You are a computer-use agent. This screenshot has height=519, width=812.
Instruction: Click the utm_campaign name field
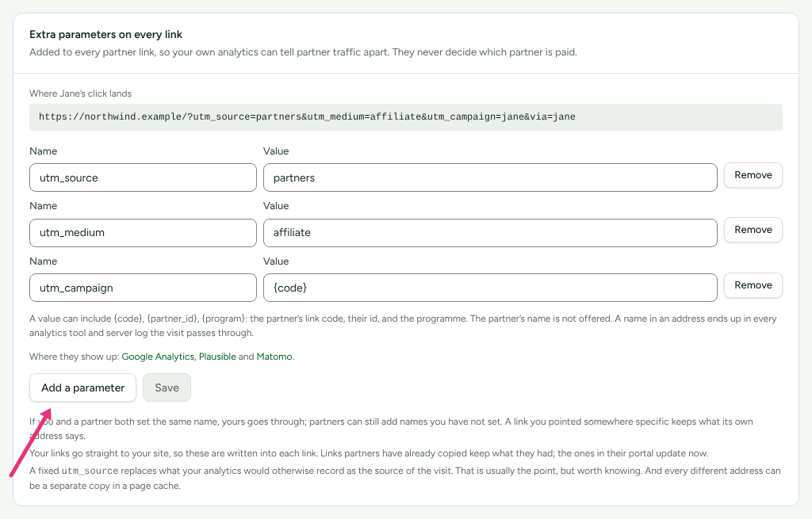[x=143, y=288]
